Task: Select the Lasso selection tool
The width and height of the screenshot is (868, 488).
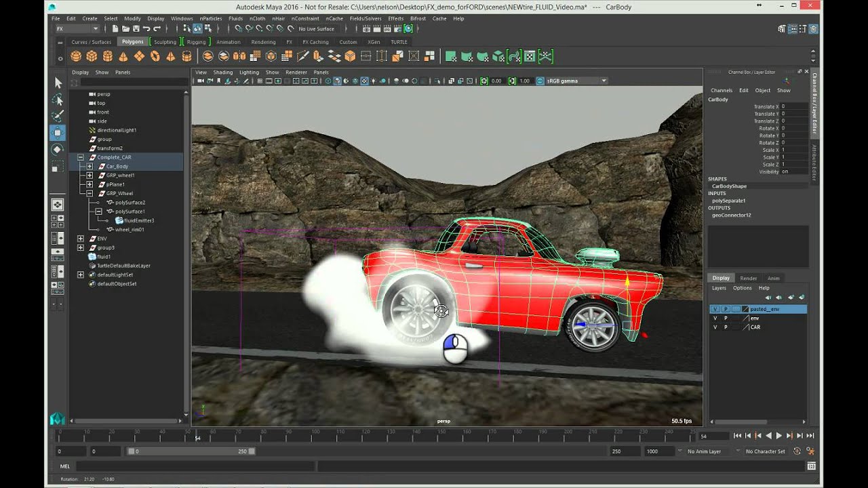Action: pos(58,100)
